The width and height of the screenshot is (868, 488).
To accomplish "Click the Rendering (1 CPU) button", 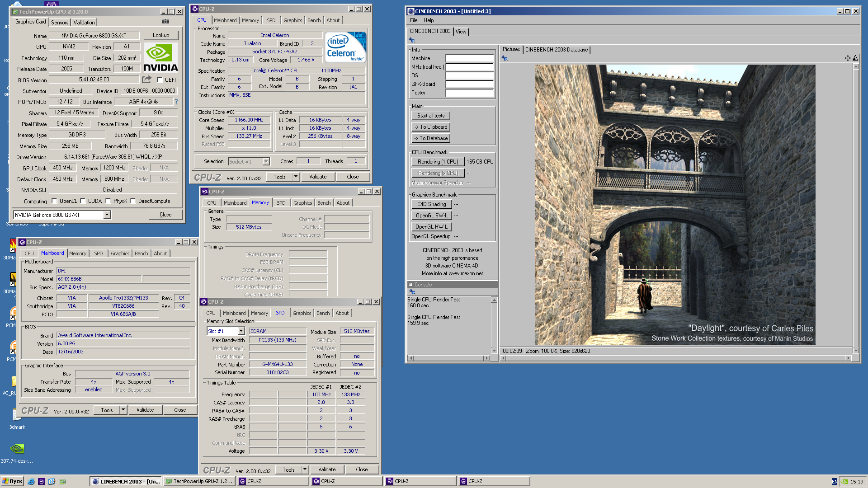I will pyautogui.click(x=438, y=162).
